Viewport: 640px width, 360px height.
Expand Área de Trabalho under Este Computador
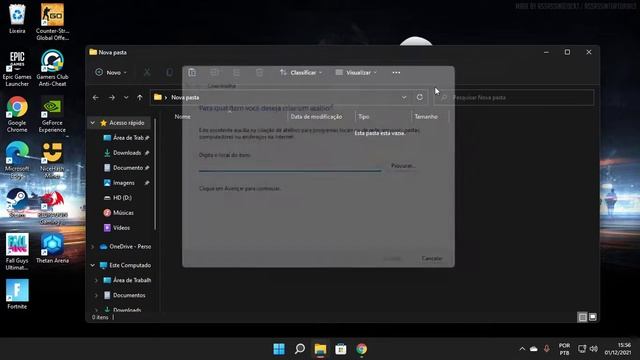pyautogui.click(x=96, y=280)
